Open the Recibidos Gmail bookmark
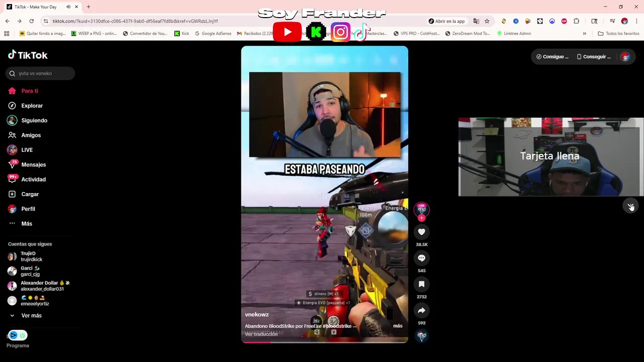The image size is (644, 362). point(255,34)
